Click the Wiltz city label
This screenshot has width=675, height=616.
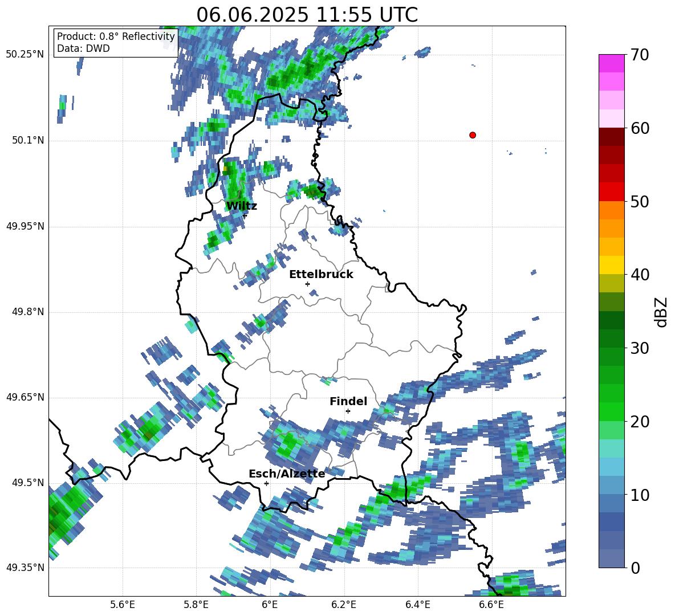[242, 206]
